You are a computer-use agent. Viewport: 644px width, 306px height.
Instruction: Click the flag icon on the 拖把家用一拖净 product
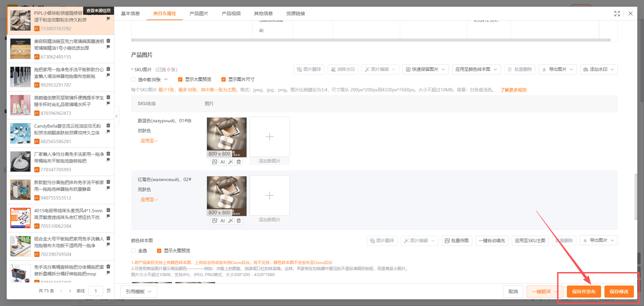point(108,75)
